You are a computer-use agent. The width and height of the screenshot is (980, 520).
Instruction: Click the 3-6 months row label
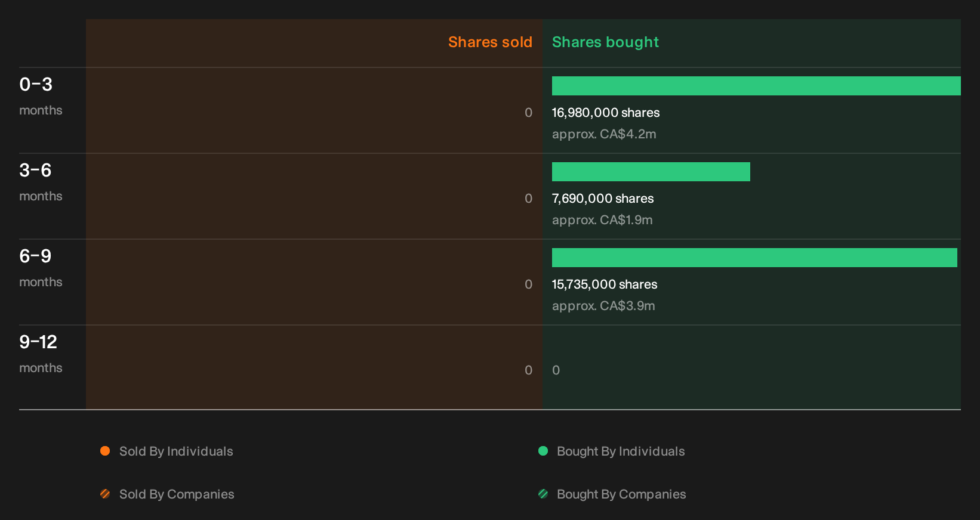pos(41,182)
